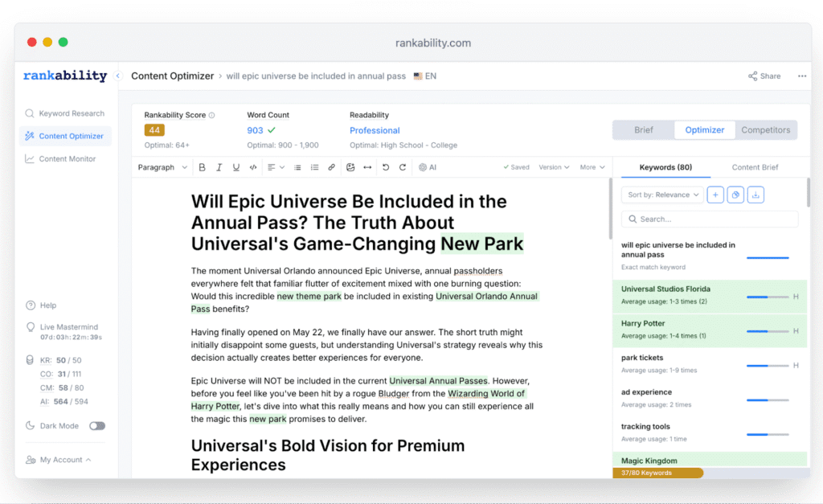Click the US flag language icon
Image resolution: width=823 pixels, height=504 pixels.
(x=418, y=76)
